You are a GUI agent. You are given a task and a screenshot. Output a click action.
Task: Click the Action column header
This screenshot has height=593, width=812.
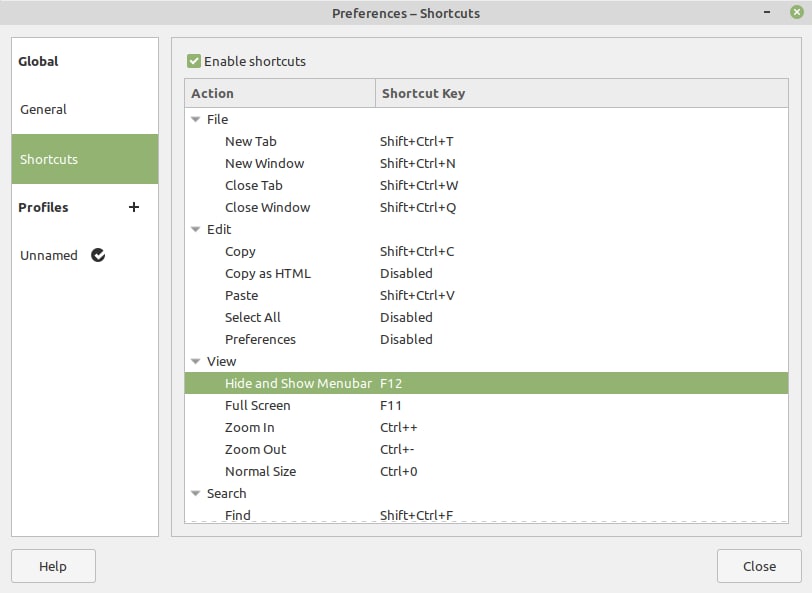point(213,93)
